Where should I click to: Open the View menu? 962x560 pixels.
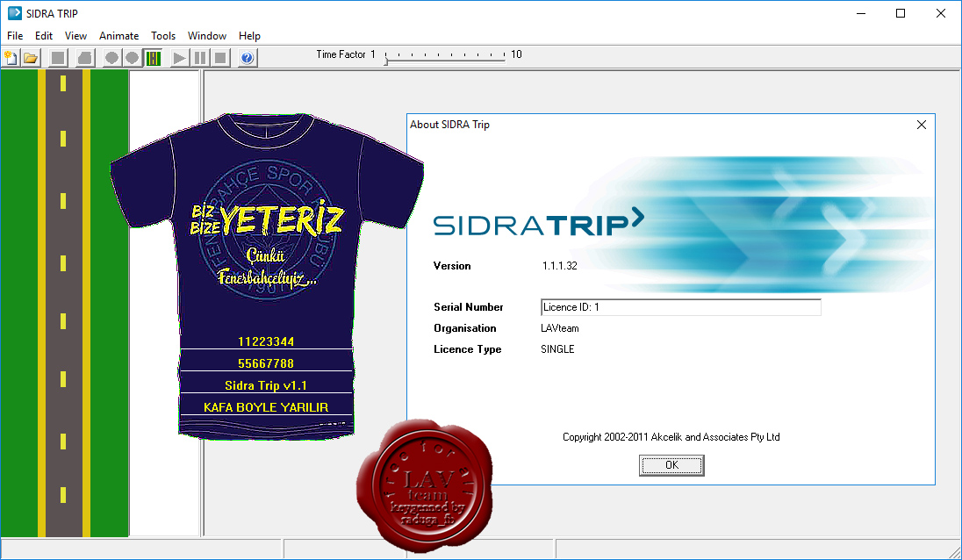[x=75, y=36]
